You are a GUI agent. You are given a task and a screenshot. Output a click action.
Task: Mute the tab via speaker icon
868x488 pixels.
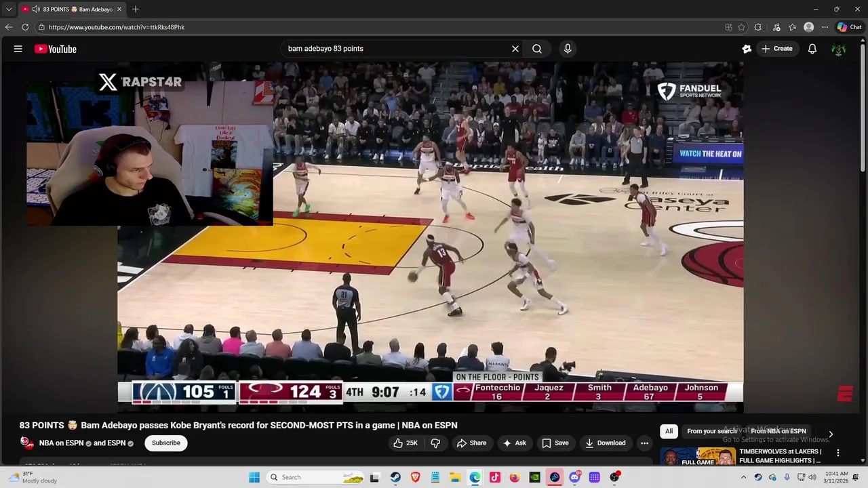[x=35, y=9]
